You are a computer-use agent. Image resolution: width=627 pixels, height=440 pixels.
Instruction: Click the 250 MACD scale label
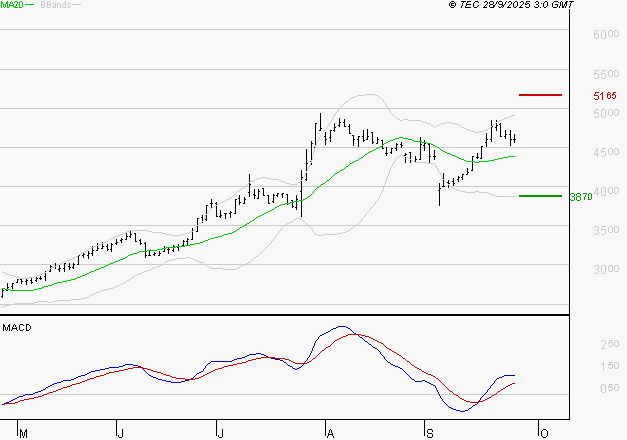tap(610, 344)
